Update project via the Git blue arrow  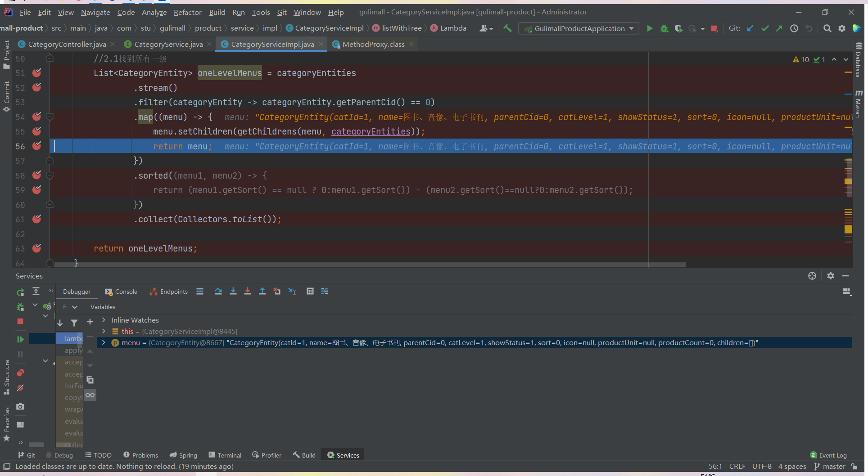[x=750, y=28]
